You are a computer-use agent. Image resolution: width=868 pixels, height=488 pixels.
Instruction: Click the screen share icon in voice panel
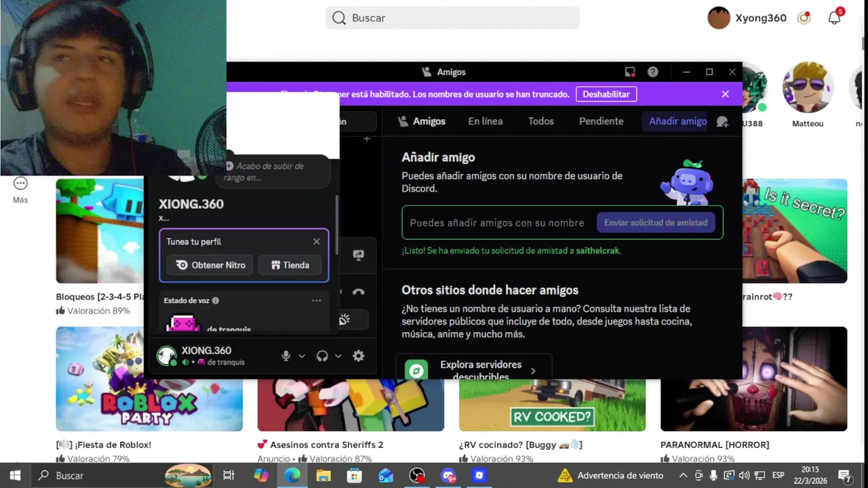click(x=358, y=255)
